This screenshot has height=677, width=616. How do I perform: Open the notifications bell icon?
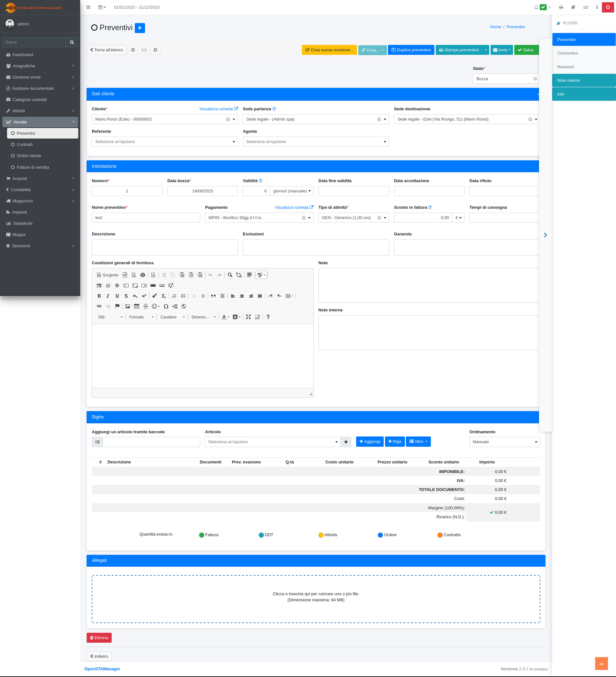coord(536,7)
